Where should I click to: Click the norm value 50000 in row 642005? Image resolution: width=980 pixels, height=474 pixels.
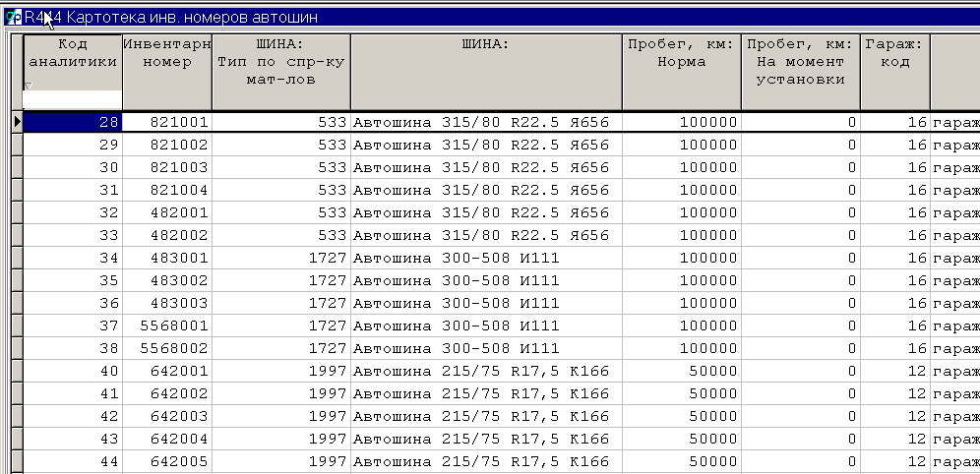(x=681, y=461)
